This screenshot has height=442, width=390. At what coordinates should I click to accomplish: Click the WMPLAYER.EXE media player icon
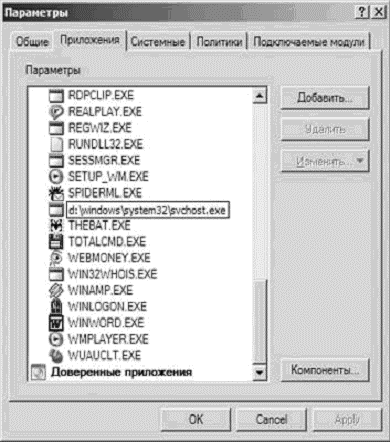[x=56, y=339]
